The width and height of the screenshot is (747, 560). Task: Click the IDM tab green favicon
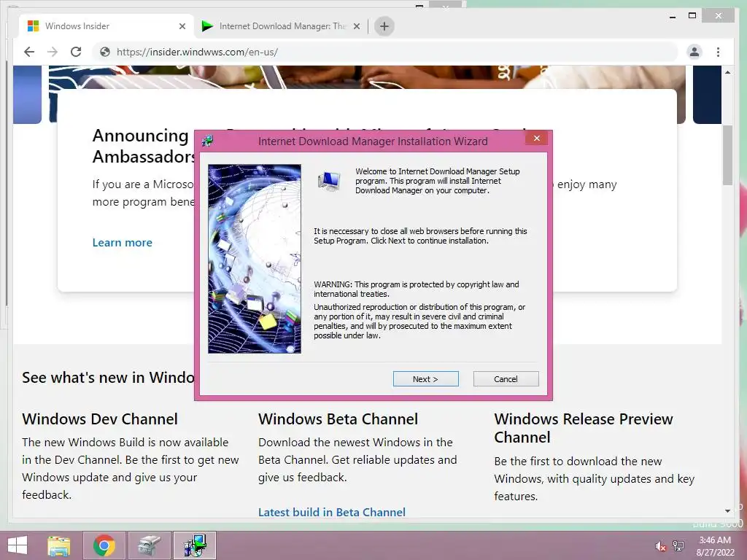(206, 26)
